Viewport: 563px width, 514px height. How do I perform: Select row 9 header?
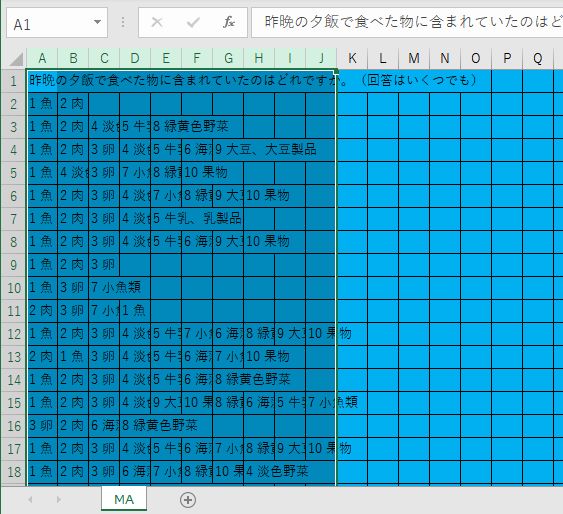pos(14,265)
